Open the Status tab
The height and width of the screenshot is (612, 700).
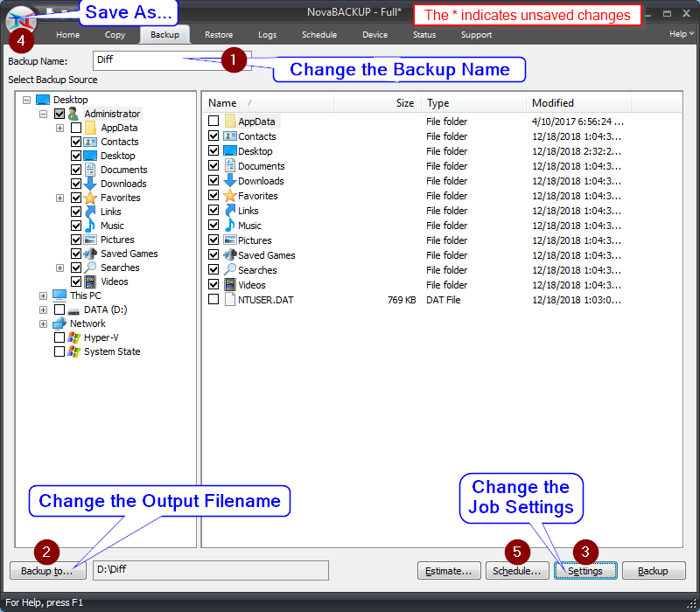click(x=424, y=34)
